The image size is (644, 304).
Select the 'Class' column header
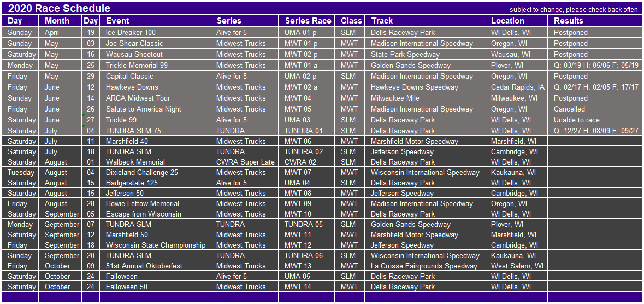(x=349, y=21)
